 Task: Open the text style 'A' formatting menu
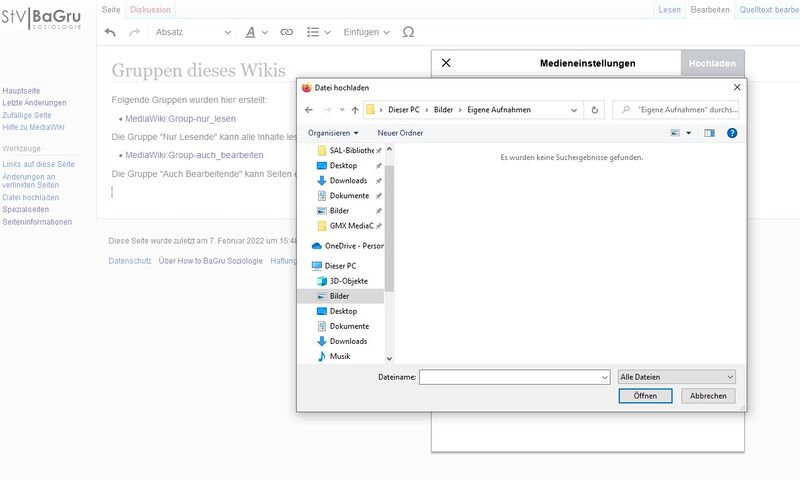(256, 32)
